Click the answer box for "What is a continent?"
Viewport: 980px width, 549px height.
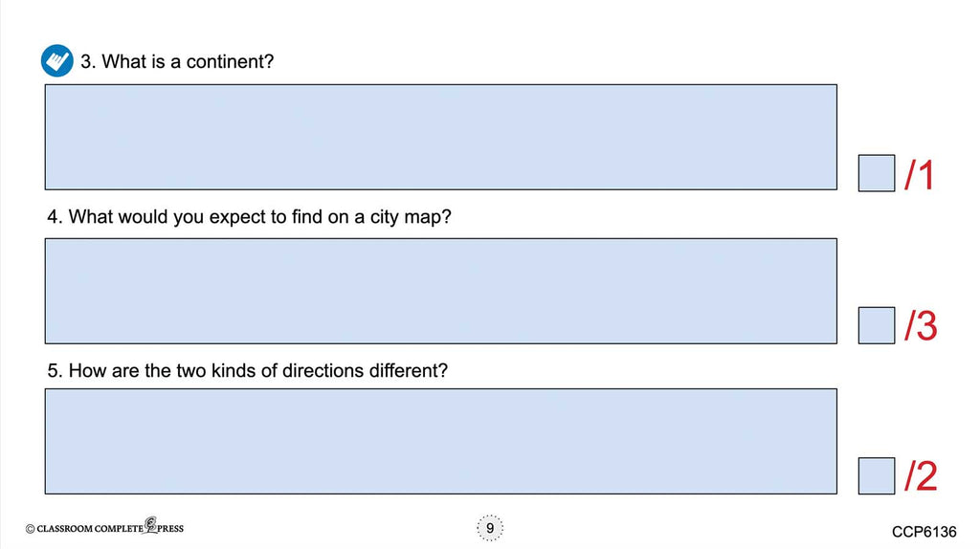[x=440, y=137]
